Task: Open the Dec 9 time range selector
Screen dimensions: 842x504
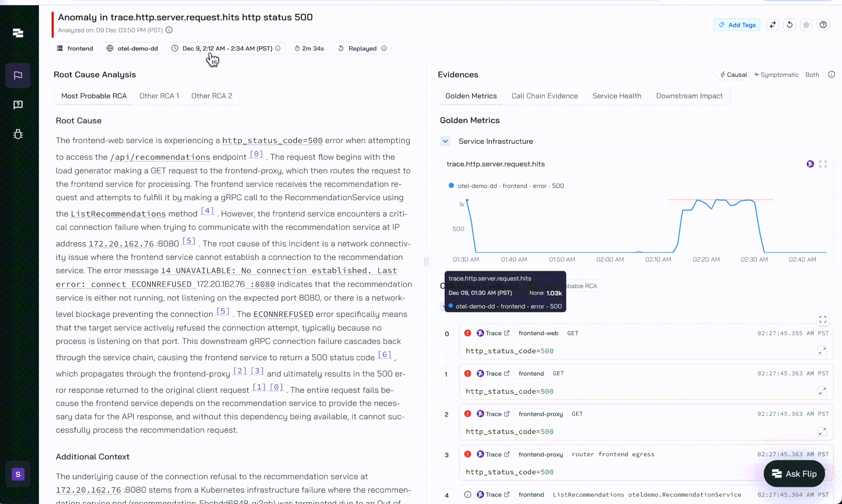Action: point(227,48)
